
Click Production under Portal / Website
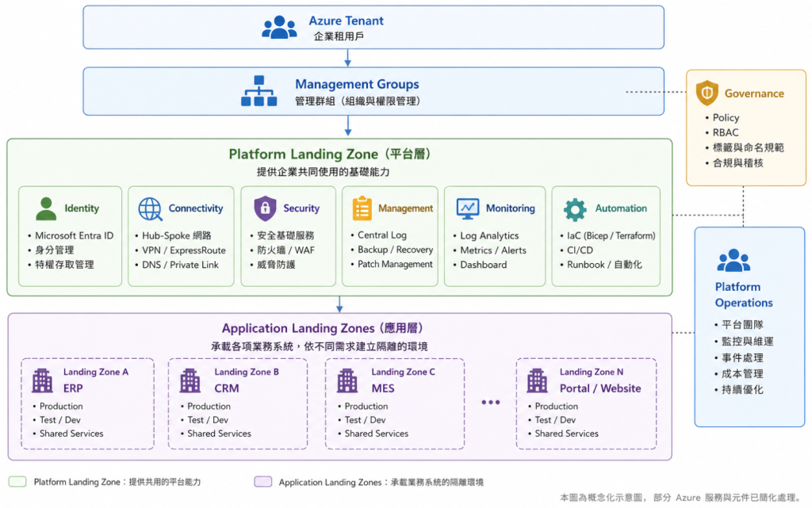pyautogui.click(x=556, y=406)
